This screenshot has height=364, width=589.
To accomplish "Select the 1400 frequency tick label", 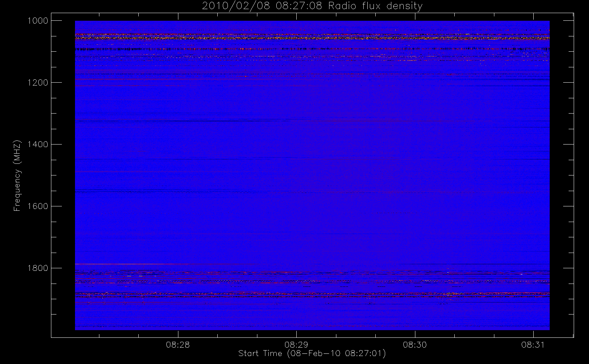I will pos(38,145).
